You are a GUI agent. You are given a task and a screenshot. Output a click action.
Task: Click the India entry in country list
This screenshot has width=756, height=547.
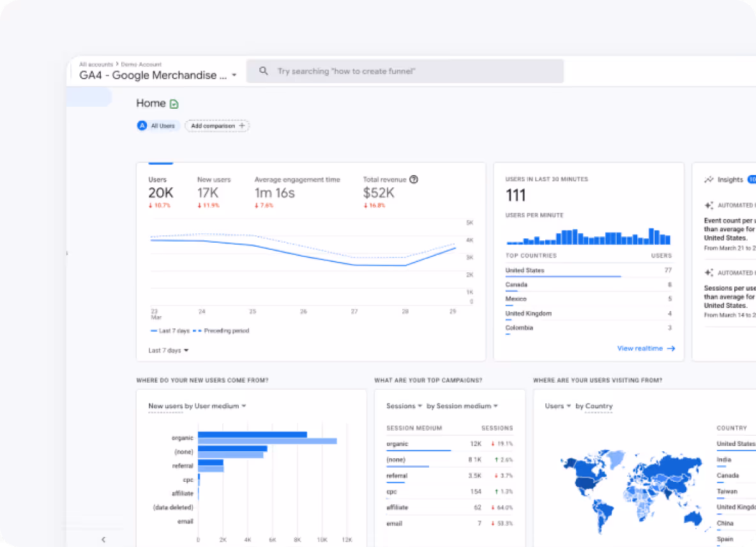(x=723, y=459)
